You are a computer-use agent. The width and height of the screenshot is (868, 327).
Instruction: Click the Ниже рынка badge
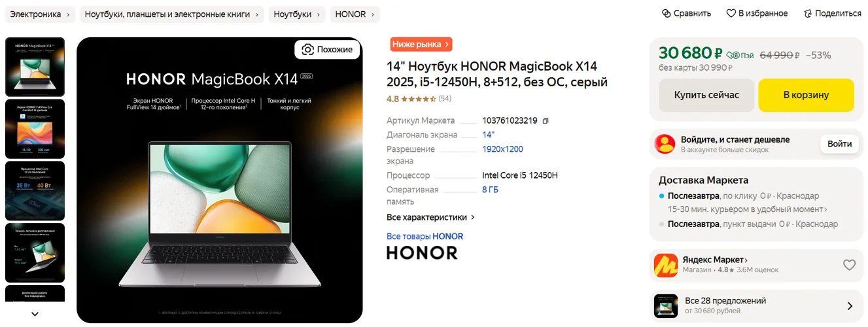tap(421, 44)
